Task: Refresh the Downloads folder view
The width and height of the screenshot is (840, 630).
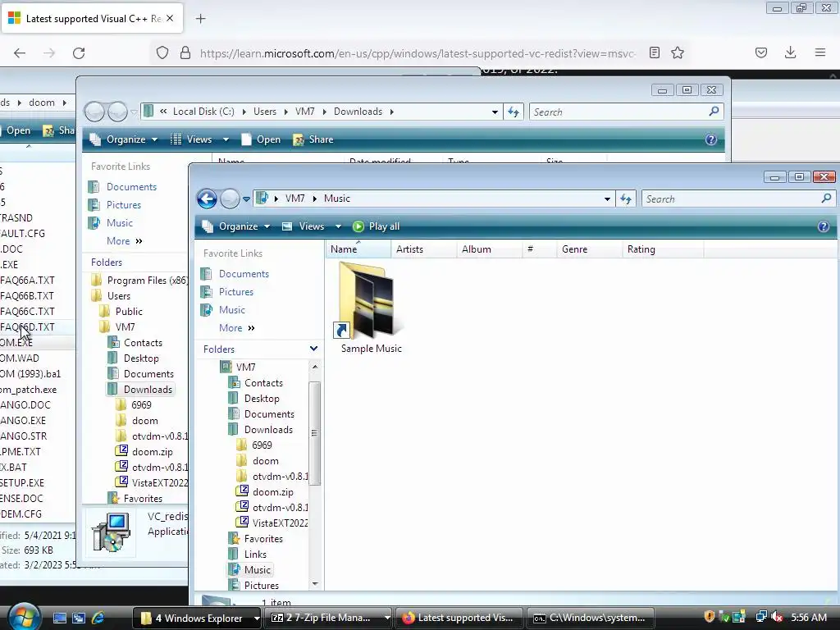Action: [x=514, y=112]
